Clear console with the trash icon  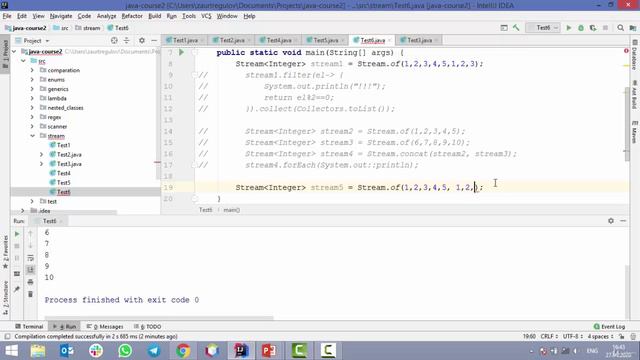(30, 294)
